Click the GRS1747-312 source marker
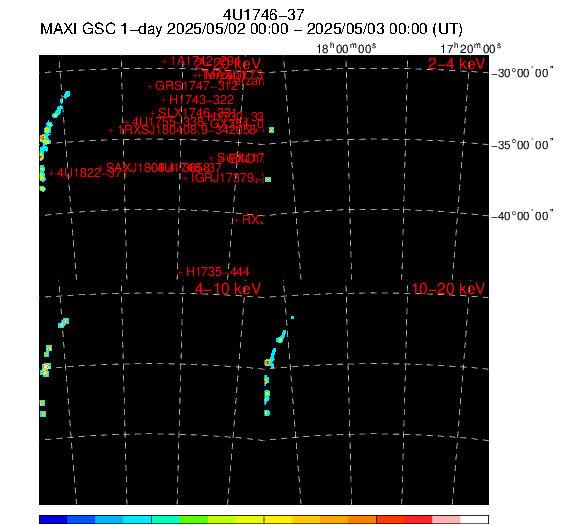The height and width of the screenshot is (525, 567). [x=150, y=86]
